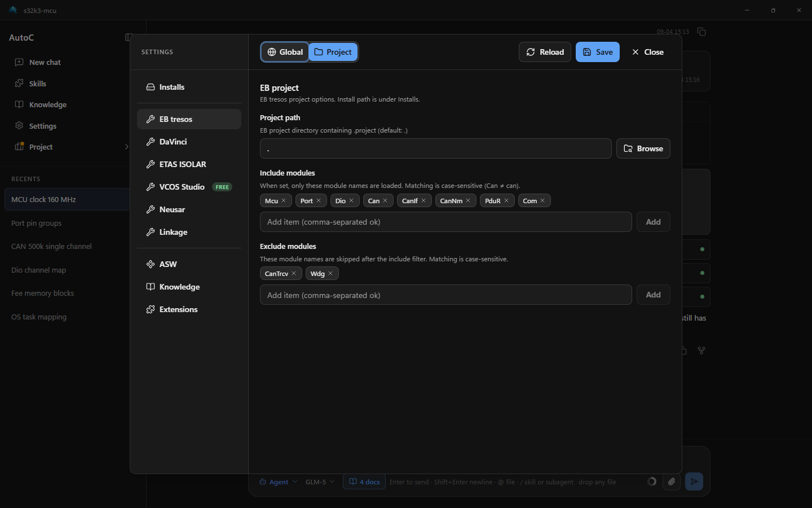Open Settings in the main sidebar
The width and height of the screenshot is (812, 508).
[x=68, y=126]
